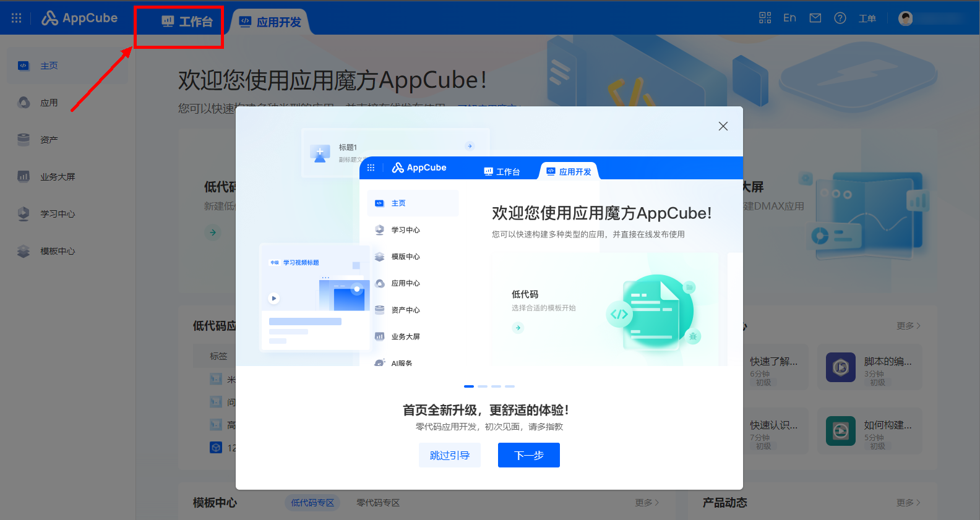
Task: Click the AppCube logo in header
Action: click(80, 18)
